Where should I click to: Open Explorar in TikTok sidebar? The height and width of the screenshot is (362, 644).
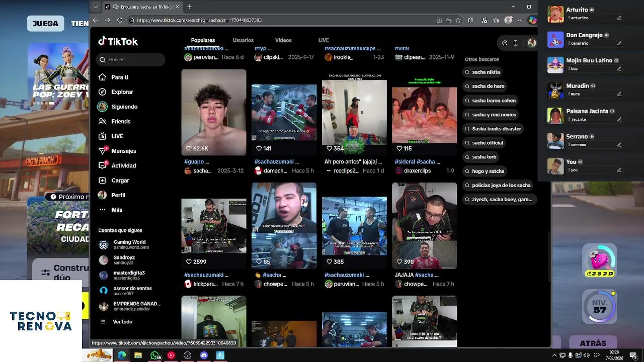[116, 92]
